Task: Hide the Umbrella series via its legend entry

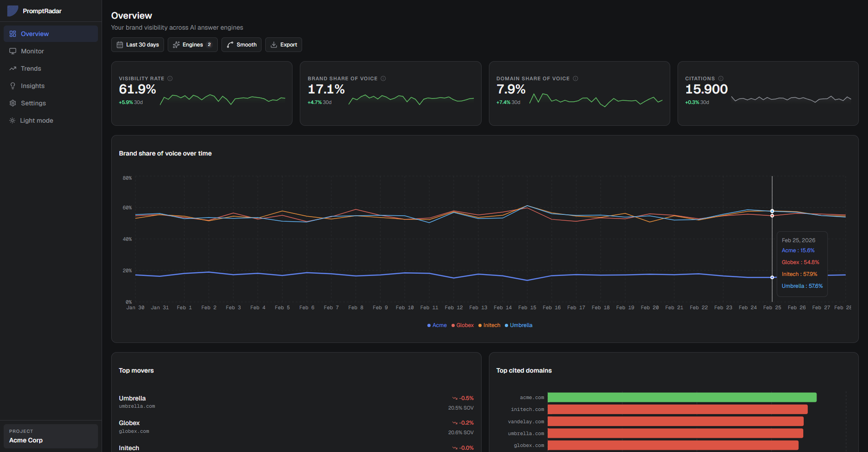Action: (519, 325)
